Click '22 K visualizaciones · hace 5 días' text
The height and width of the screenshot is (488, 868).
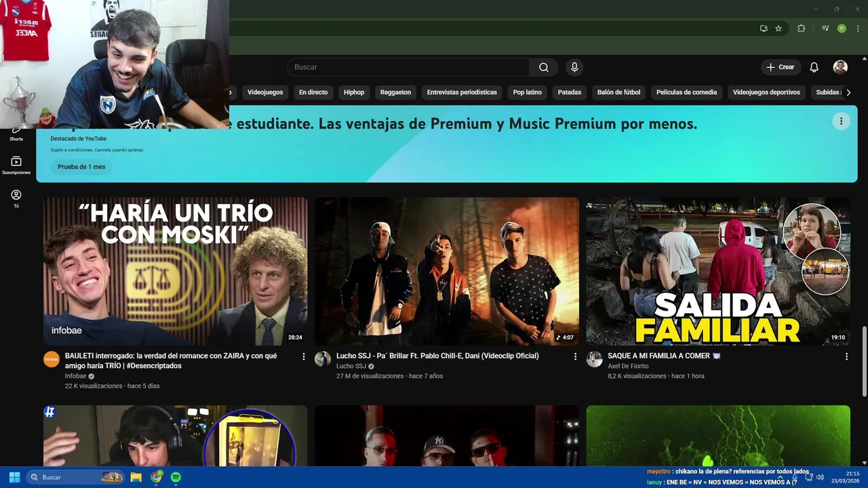click(x=112, y=386)
